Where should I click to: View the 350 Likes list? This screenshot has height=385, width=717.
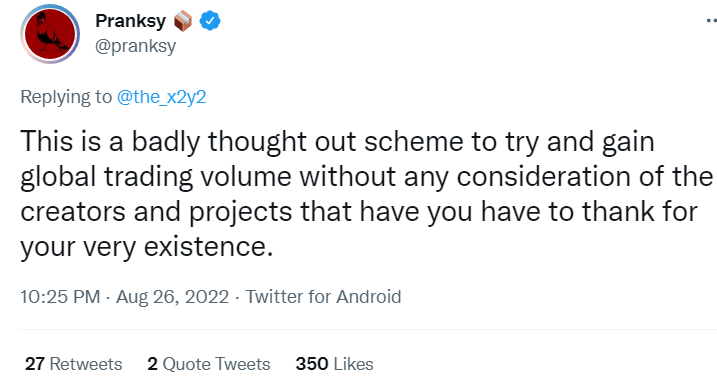pyautogui.click(x=334, y=364)
